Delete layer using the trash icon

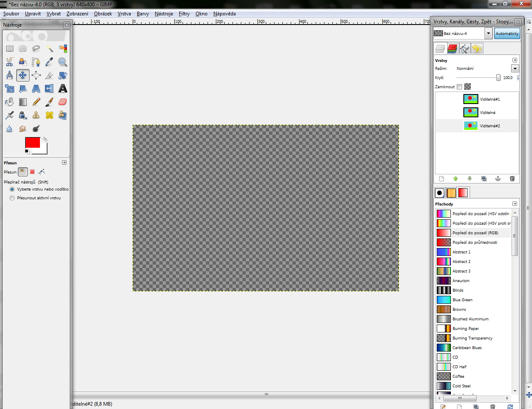click(x=512, y=179)
